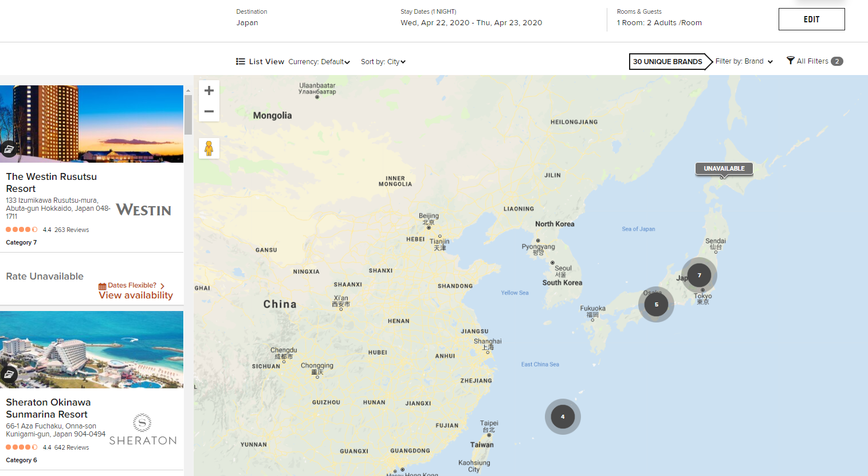Select the Street View pegman icon

pyautogui.click(x=209, y=148)
